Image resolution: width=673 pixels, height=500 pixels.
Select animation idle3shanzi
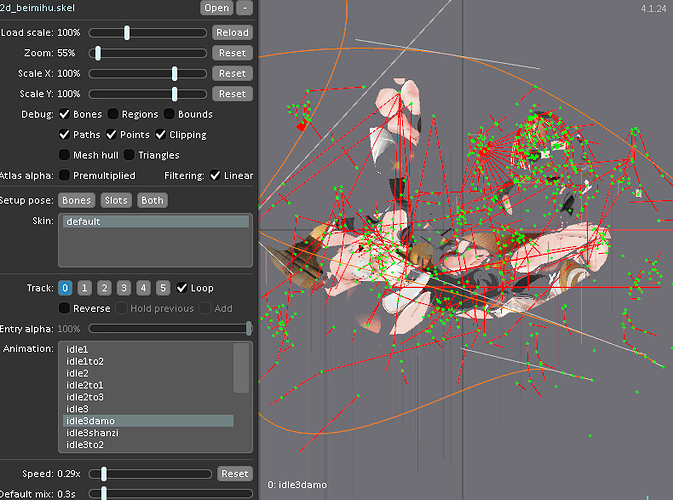[148, 433]
